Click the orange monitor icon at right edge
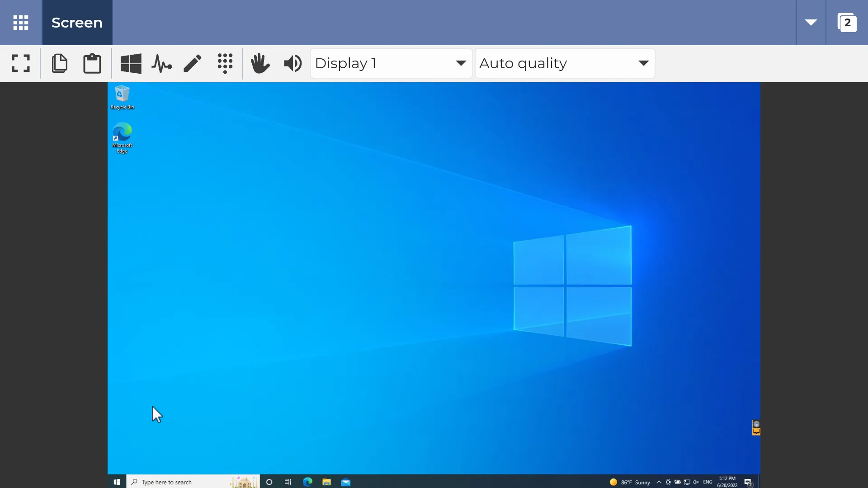This screenshot has width=868, height=488. [756, 432]
